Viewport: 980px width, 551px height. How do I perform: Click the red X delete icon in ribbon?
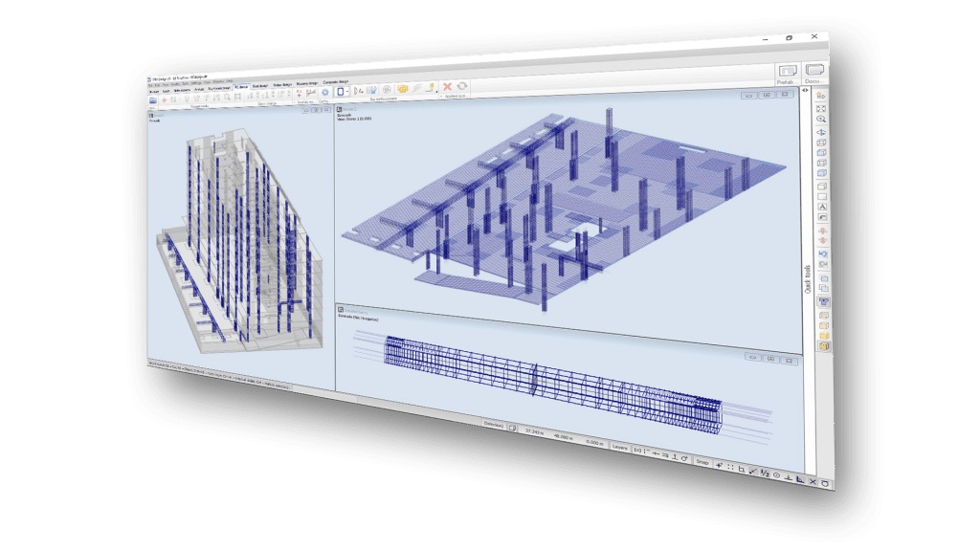click(x=448, y=87)
